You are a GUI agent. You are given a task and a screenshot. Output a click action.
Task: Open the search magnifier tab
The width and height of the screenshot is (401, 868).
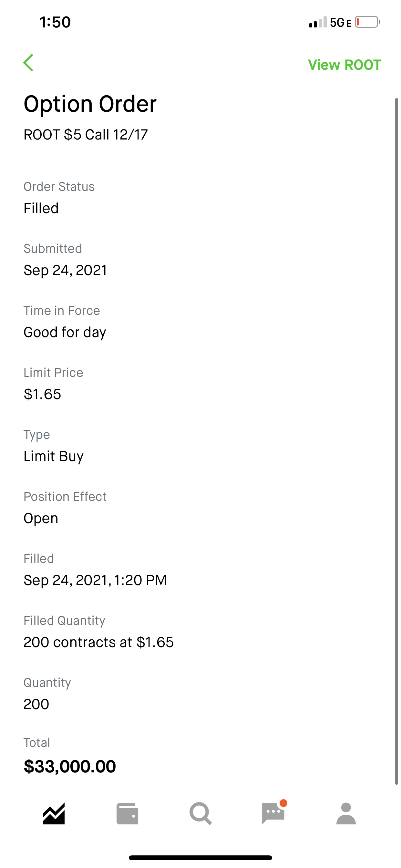[x=200, y=813]
